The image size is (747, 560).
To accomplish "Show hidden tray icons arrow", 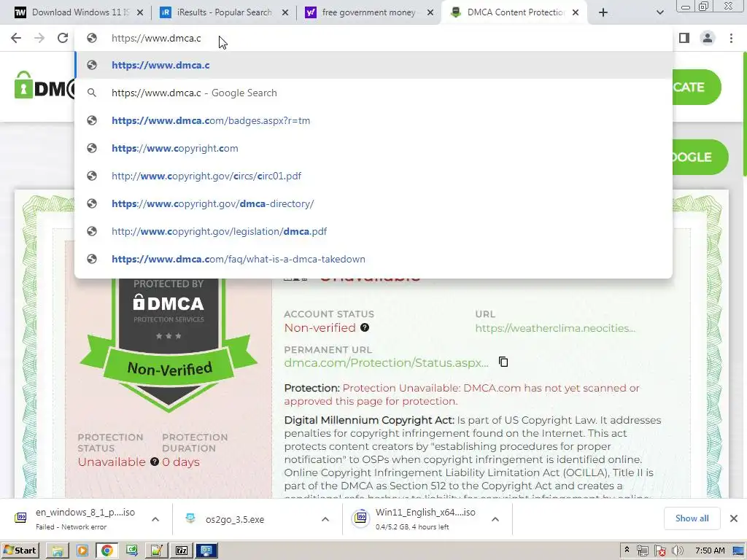I will coord(627,551).
